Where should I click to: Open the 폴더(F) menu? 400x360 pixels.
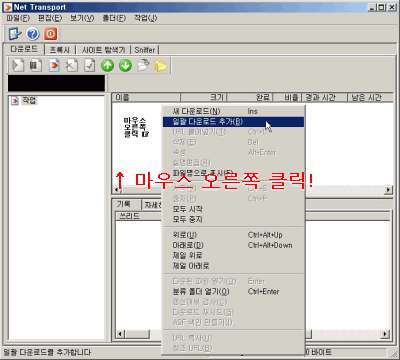click(x=114, y=18)
